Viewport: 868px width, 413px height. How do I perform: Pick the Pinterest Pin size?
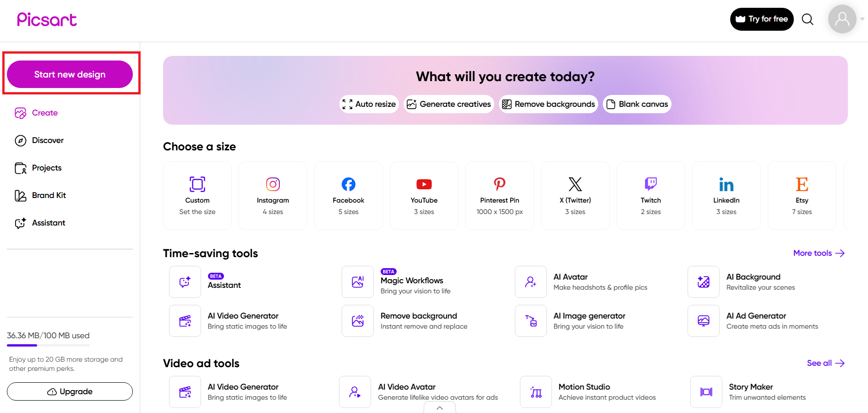coord(499,195)
